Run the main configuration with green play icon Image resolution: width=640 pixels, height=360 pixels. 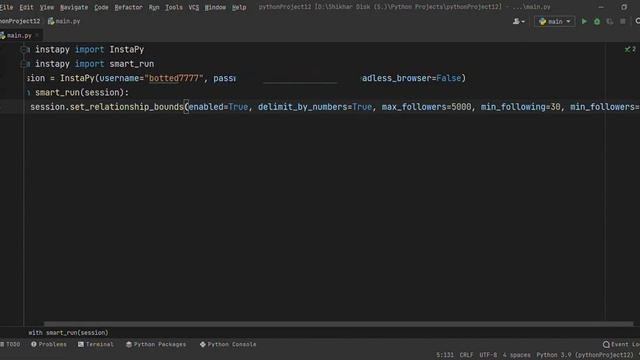(x=584, y=21)
